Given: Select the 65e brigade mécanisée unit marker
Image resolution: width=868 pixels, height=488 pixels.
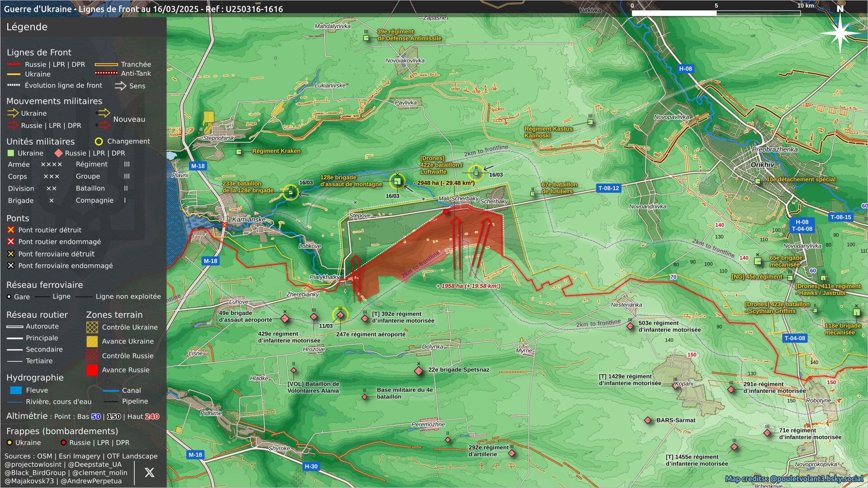Looking at the screenshot, I should [x=758, y=261].
